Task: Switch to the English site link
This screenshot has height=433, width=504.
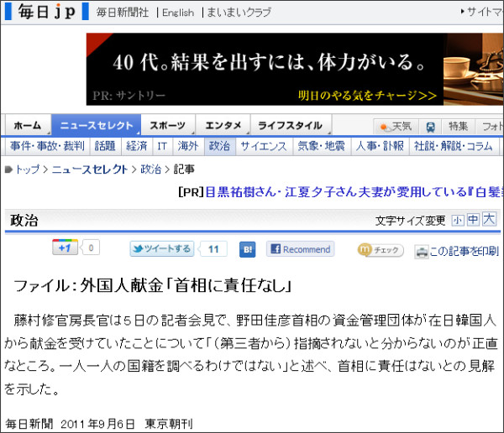Action: coord(178,13)
